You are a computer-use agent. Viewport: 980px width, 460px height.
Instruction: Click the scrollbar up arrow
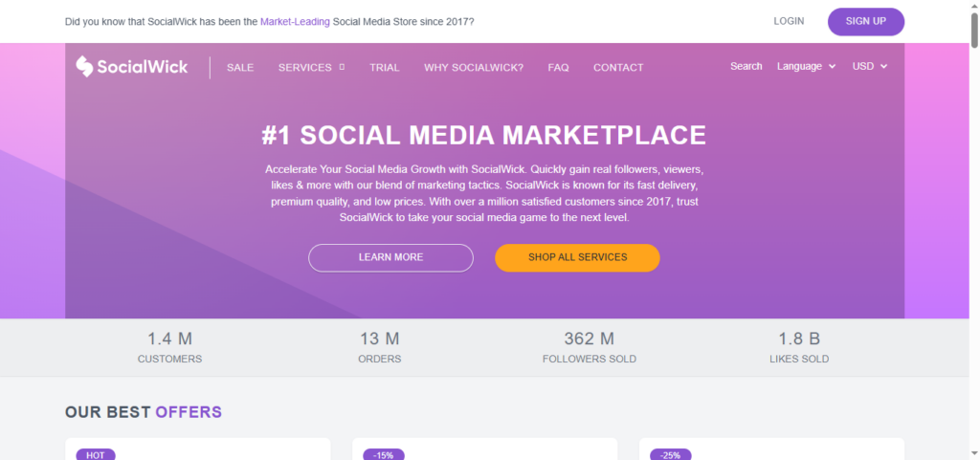point(974,5)
